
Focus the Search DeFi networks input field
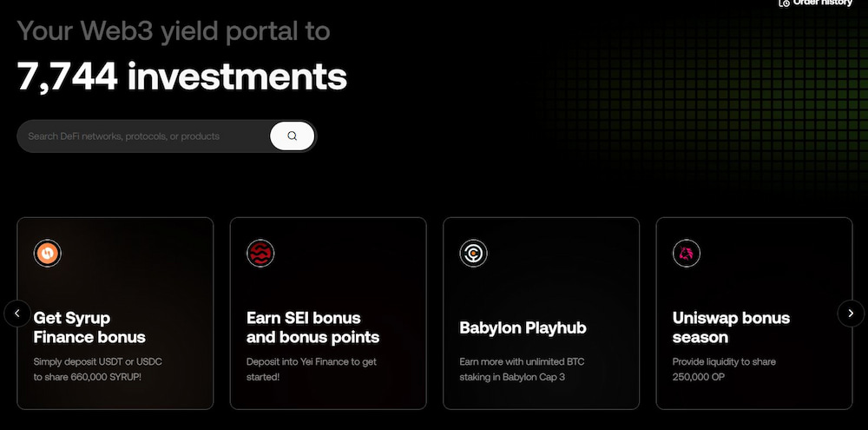tap(144, 136)
